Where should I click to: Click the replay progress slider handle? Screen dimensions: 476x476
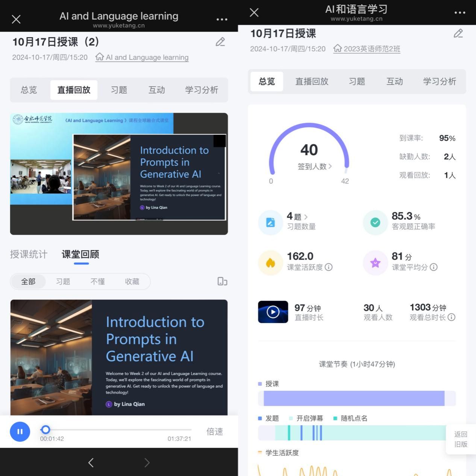tap(45, 429)
